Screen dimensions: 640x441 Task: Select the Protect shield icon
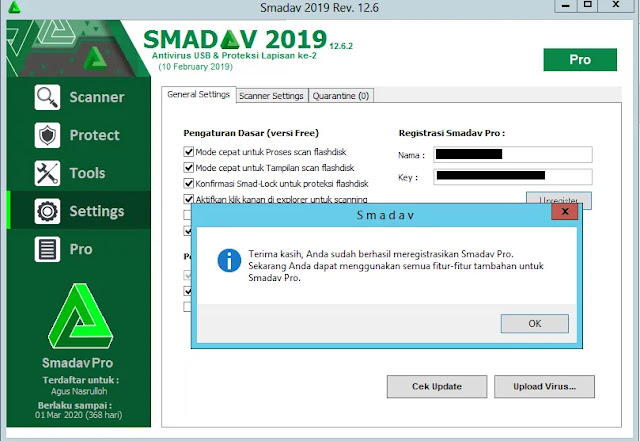[x=47, y=135]
